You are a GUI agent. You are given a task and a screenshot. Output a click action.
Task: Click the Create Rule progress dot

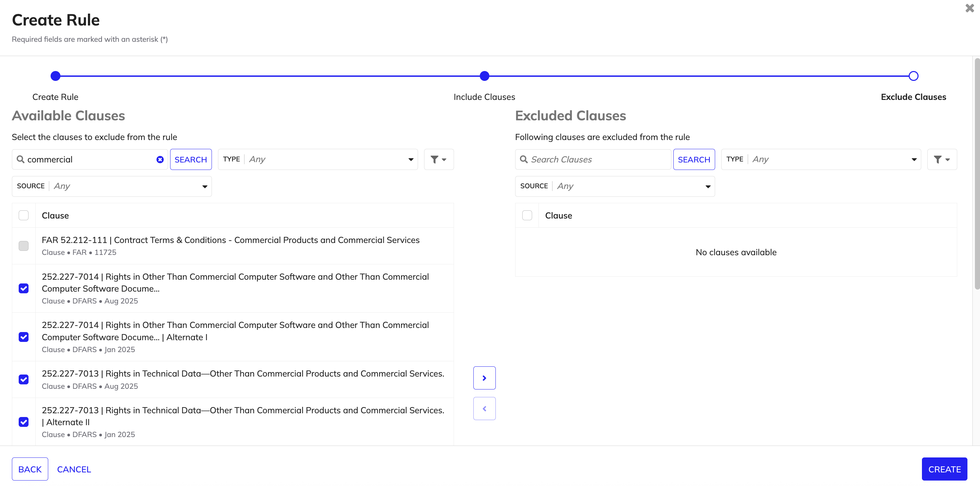[x=56, y=76]
